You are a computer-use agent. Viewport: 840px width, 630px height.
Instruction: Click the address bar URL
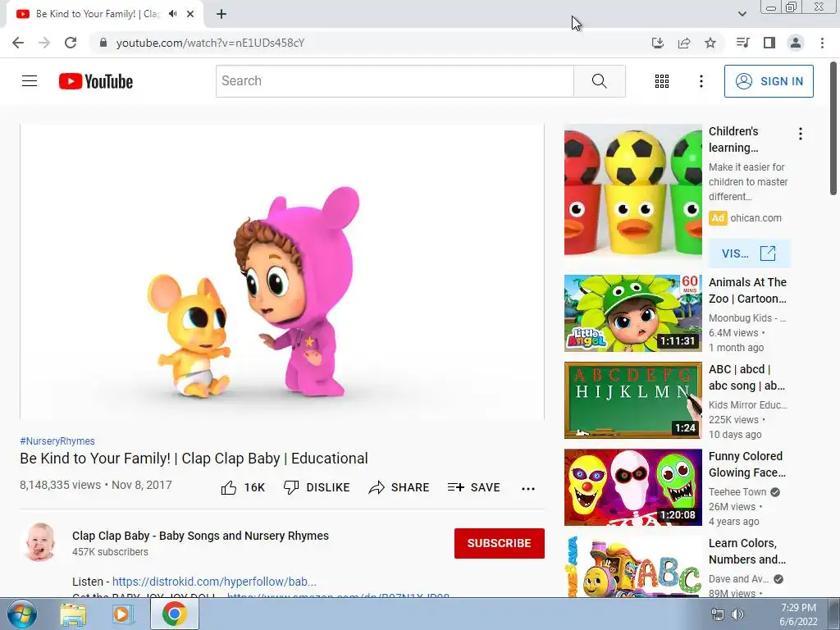[210, 43]
